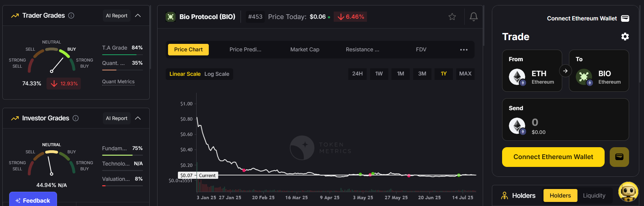Collapse the Trader Grades panel
This screenshot has width=644, height=206.
click(138, 16)
